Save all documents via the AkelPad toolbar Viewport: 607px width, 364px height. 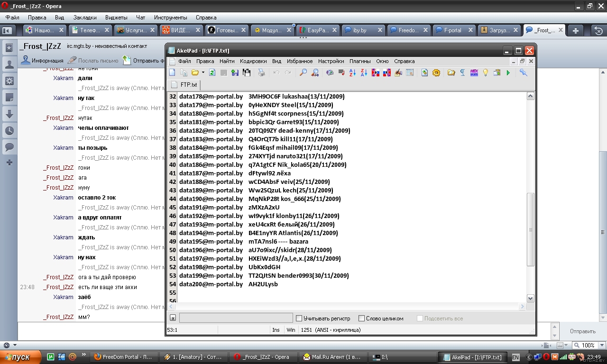(246, 73)
